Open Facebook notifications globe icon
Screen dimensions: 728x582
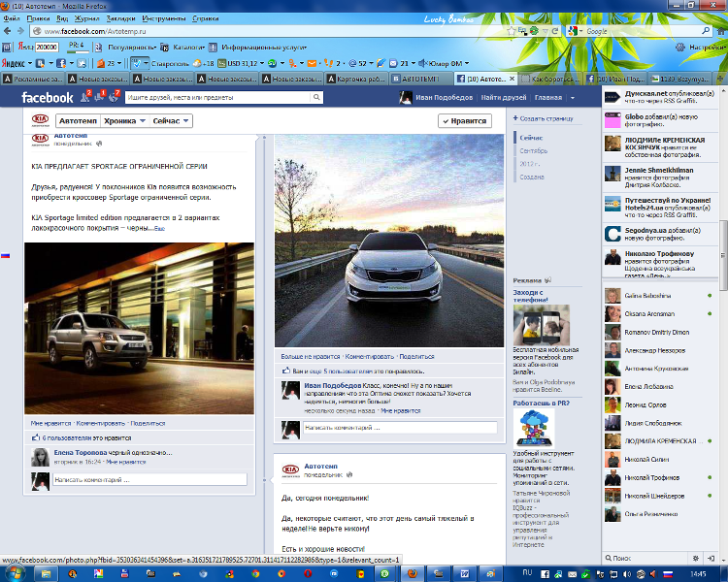click(115, 97)
